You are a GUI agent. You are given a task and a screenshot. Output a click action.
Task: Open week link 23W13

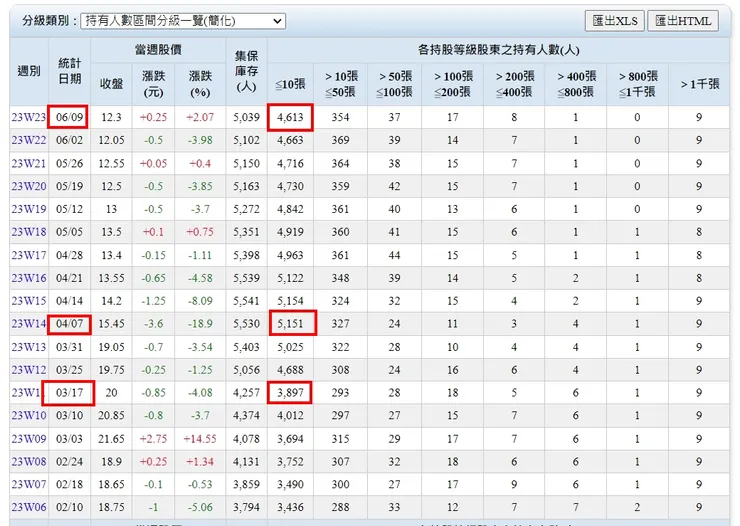point(29,347)
